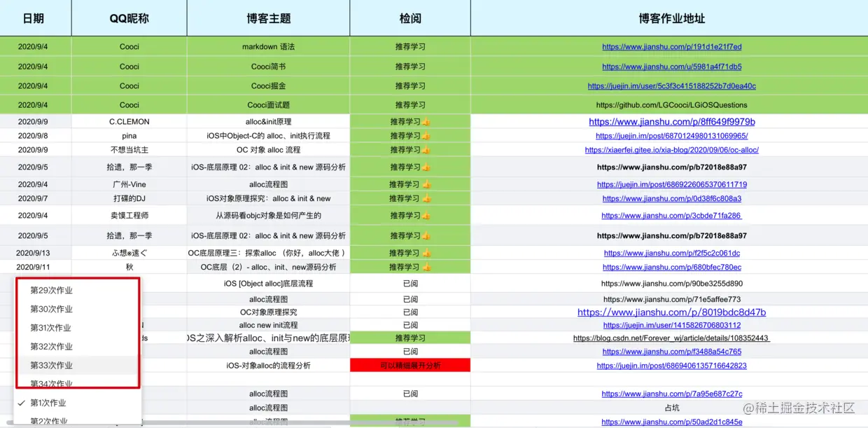868x428 pixels.
Task: Open link jianshu.com/p/3cbde71fa286
Action: [671, 216]
